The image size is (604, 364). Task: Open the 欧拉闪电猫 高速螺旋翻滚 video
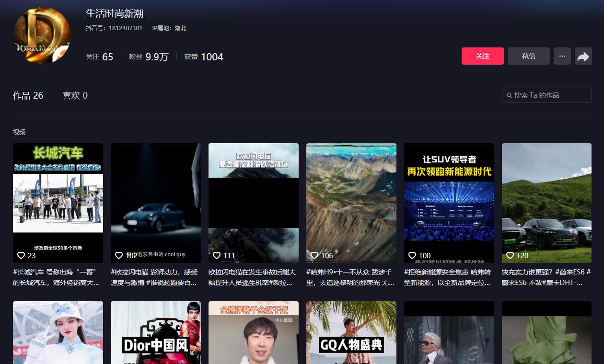click(254, 203)
